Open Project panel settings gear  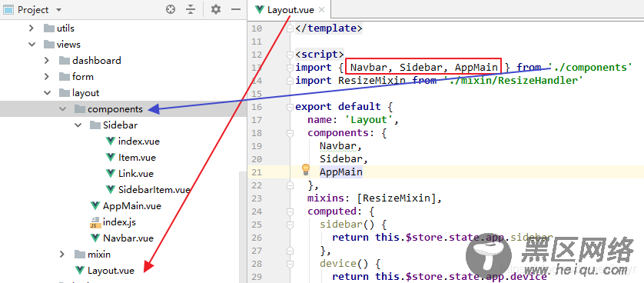216,9
